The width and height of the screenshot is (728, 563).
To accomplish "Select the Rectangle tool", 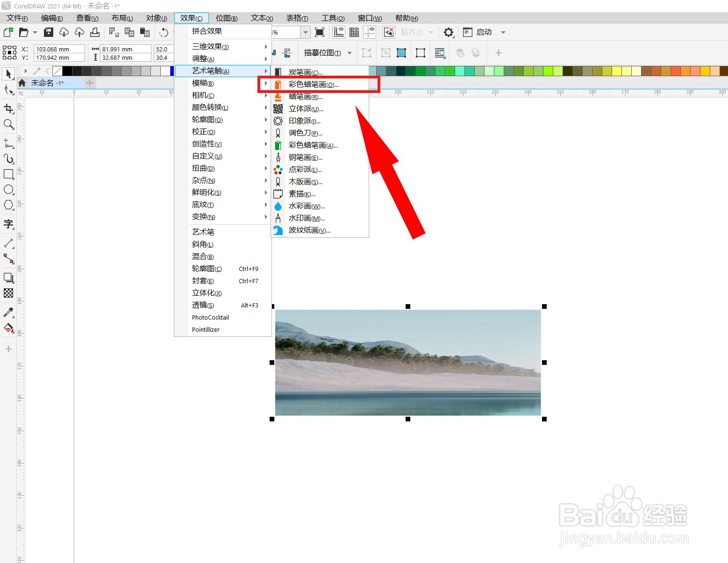I will pyautogui.click(x=8, y=174).
